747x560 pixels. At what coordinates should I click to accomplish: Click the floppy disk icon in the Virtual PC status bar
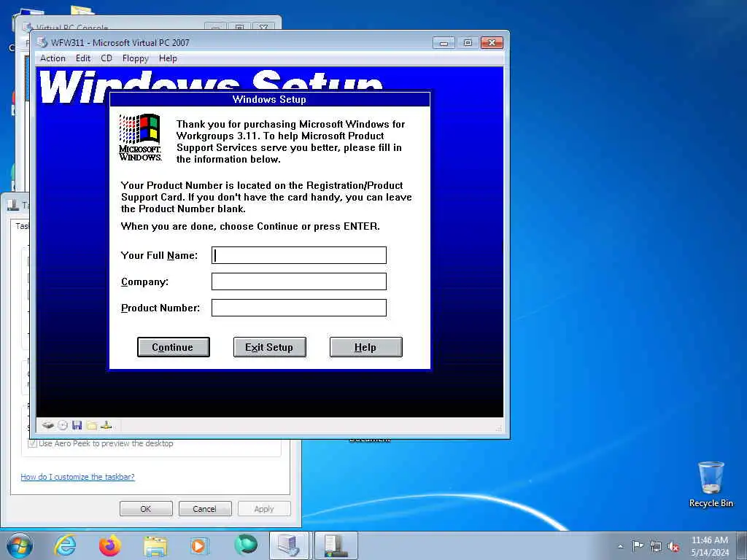coord(77,425)
